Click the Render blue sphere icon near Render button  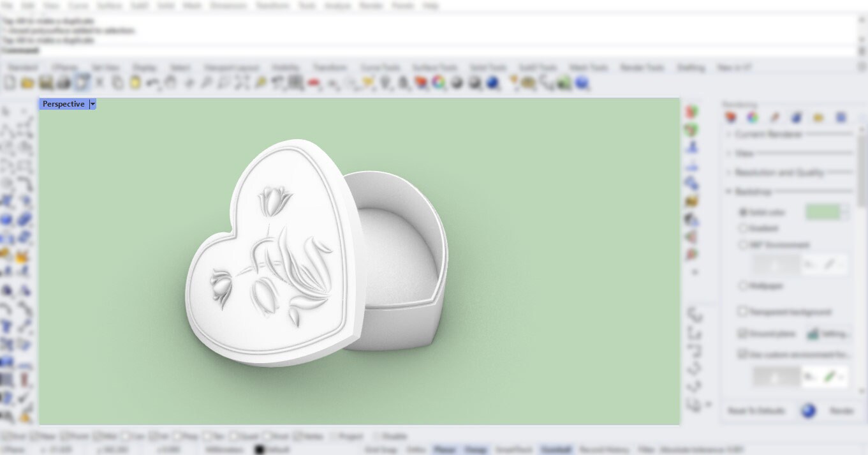pyautogui.click(x=809, y=411)
